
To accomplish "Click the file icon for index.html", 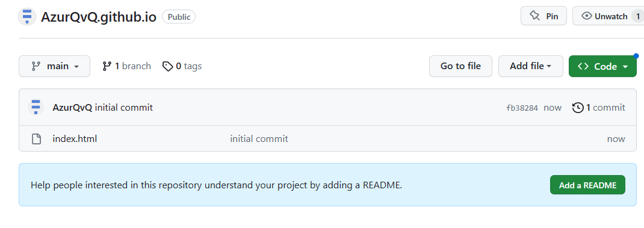I will point(37,139).
